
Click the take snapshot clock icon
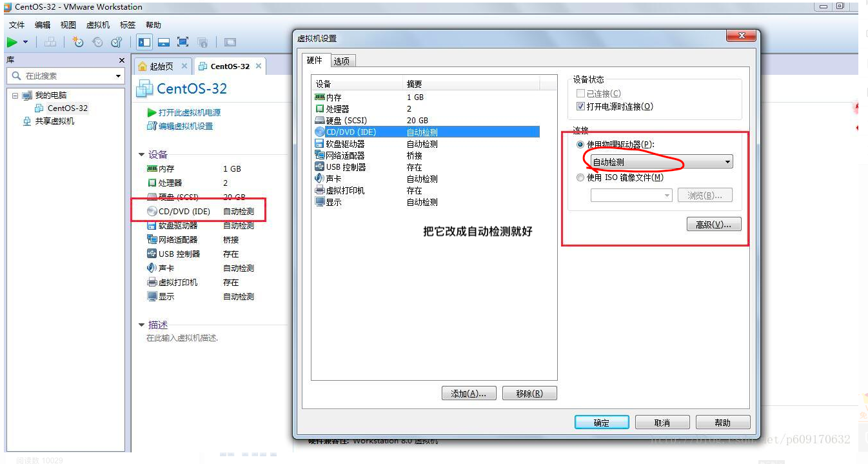pos(78,42)
